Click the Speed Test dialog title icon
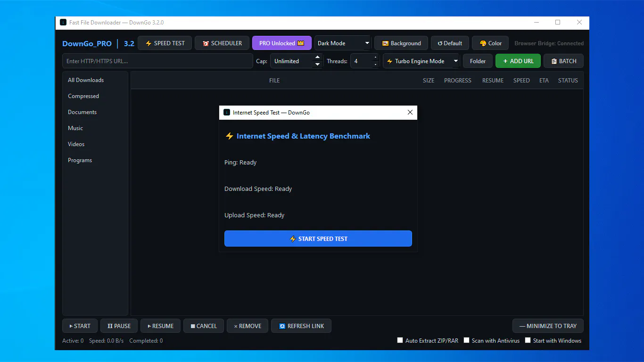Viewport: 644px width, 362px height. click(x=227, y=112)
